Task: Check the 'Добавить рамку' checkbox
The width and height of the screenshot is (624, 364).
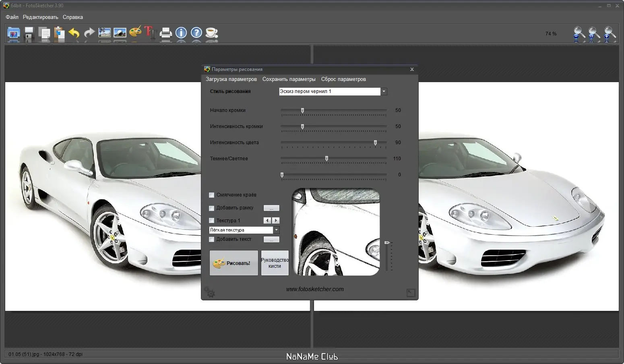Action: coord(212,208)
